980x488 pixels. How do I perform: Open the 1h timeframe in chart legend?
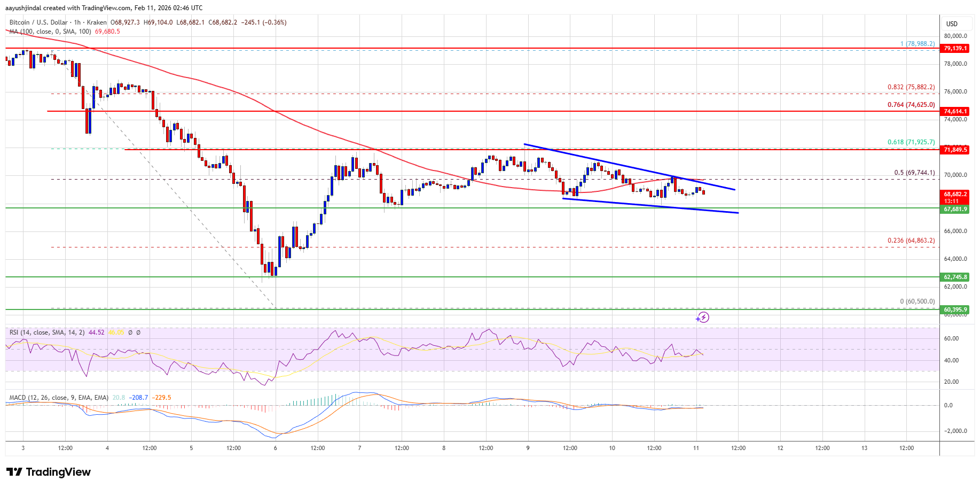[77, 22]
